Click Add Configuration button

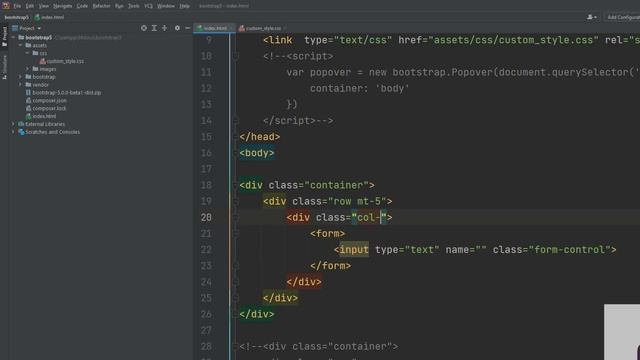tap(622, 17)
